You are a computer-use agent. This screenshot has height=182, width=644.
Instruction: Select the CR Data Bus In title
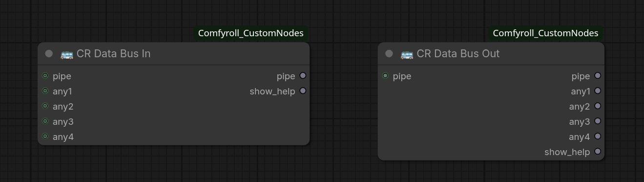click(113, 54)
